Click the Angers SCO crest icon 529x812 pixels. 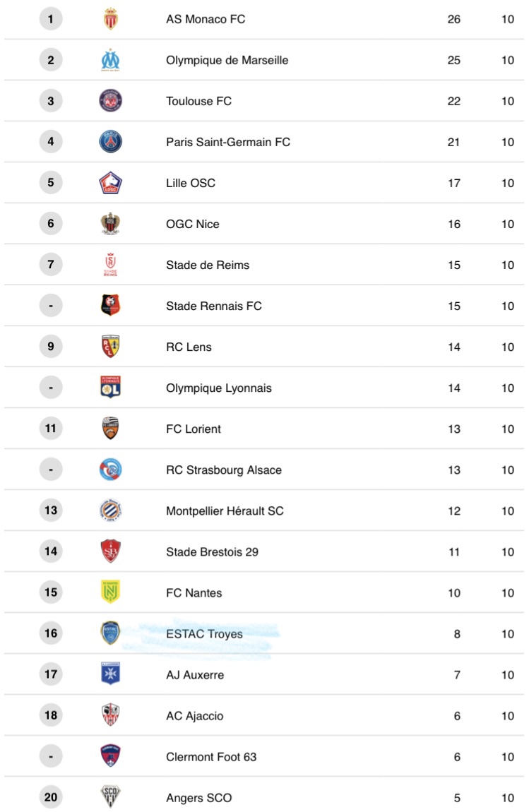point(110,797)
